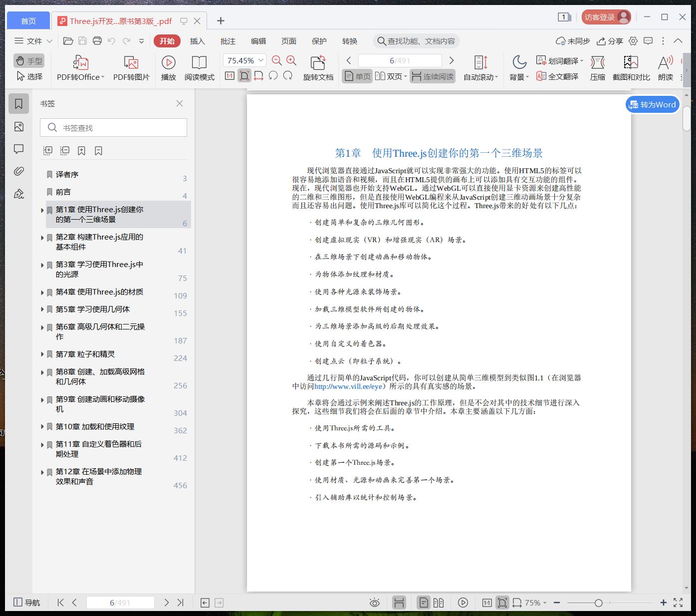
Task: Toggle 单页 single page view
Action: pyautogui.click(x=357, y=76)
